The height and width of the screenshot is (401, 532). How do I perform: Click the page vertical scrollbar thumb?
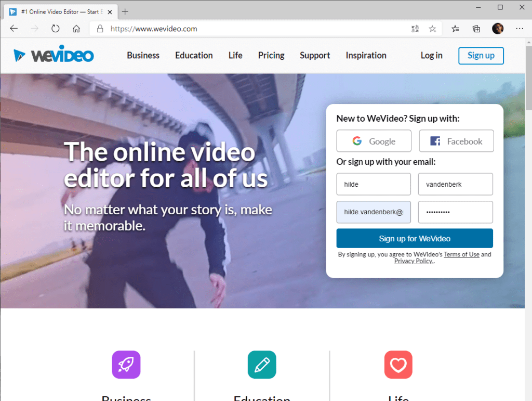(x=528, y=78)
